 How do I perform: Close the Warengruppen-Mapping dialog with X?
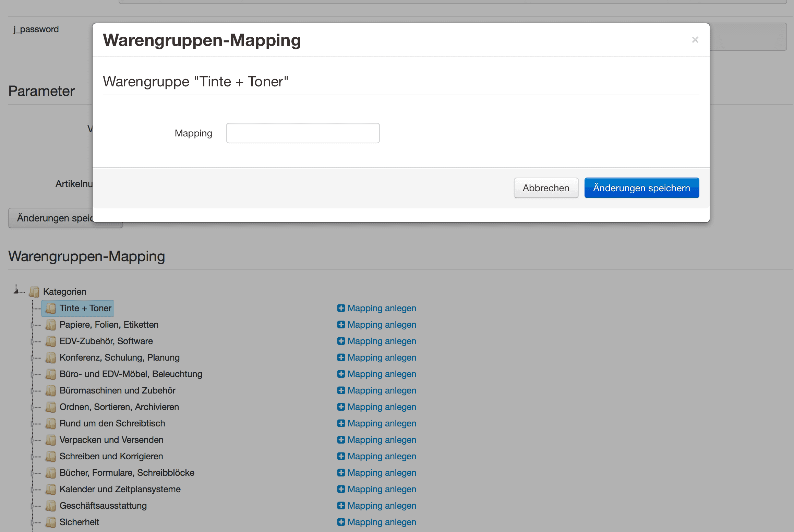695,40
